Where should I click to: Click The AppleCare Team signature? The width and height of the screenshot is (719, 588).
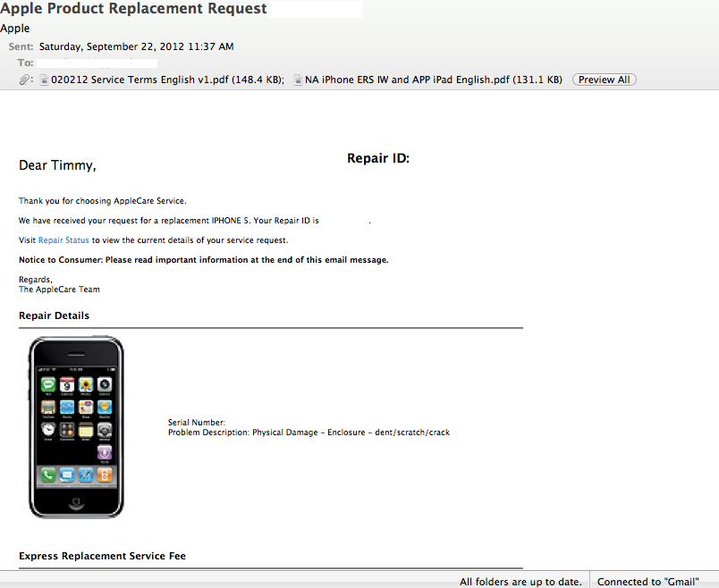coord(59,290)
